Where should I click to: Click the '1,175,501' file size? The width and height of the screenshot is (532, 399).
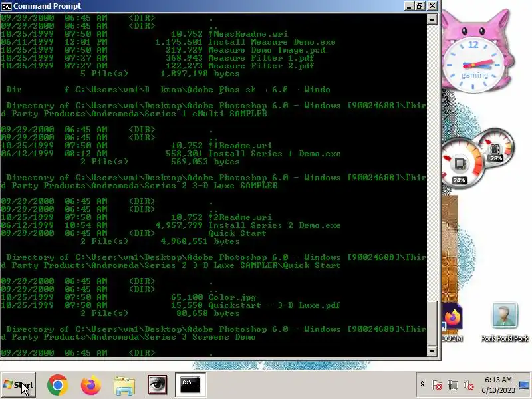[179, 42]
